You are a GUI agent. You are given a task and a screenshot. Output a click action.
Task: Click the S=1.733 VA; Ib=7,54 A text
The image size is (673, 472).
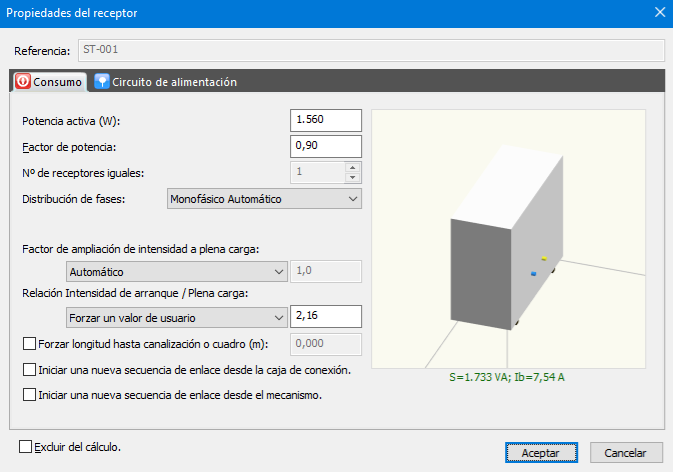click(507, 377)
